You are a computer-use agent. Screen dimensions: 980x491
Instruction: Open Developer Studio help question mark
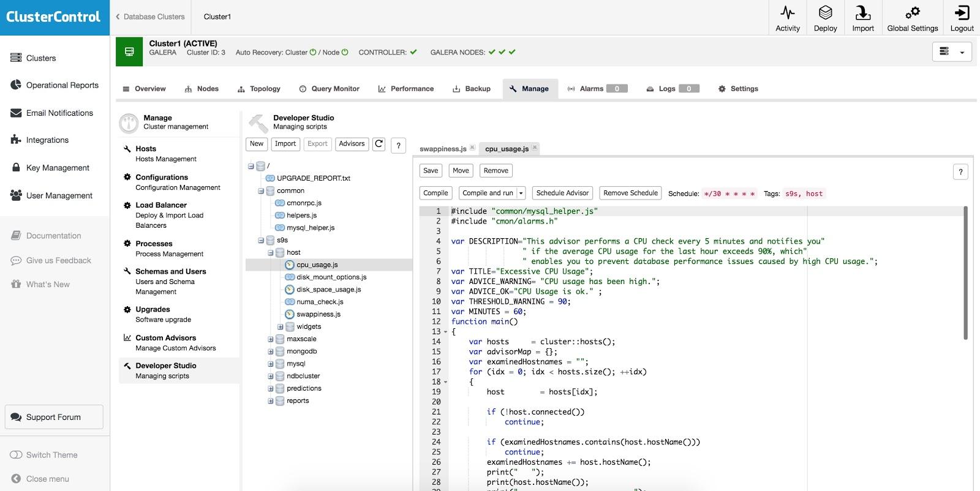(x=398, y=145)
